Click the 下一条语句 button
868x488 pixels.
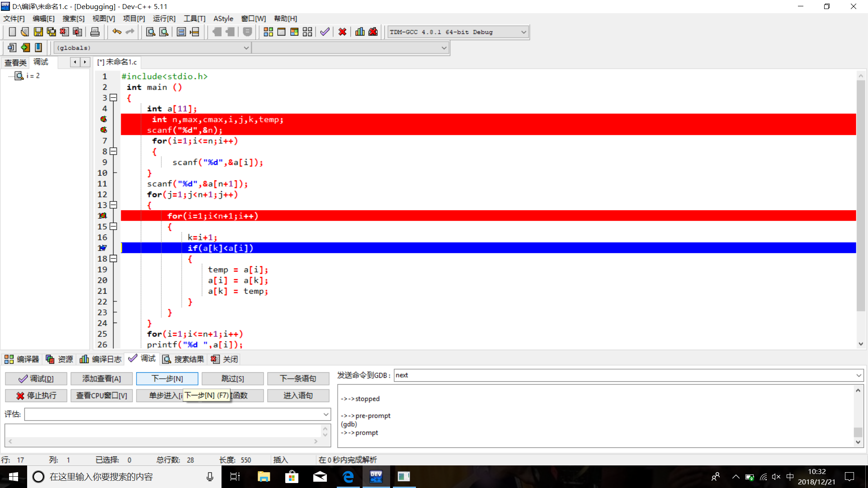[298, 379]
